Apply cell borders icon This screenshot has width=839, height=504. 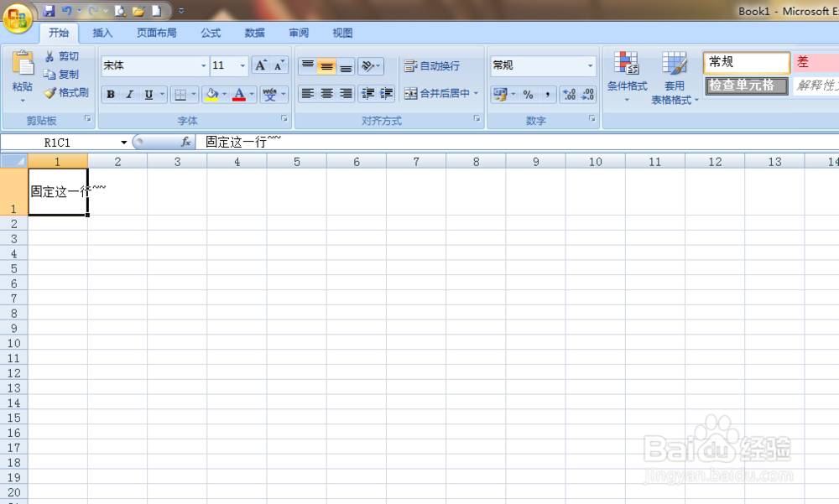coord(180,95)
